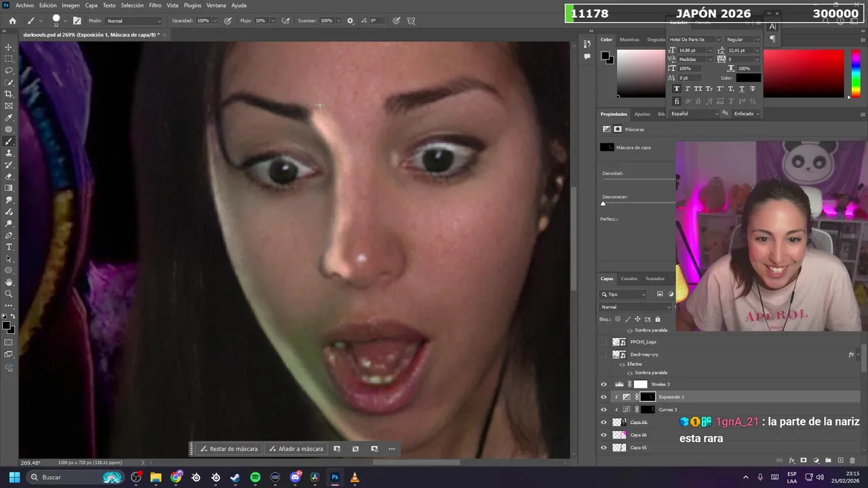
Task: Open brush preset picker dropdown
Action: [x=66, y=21]
